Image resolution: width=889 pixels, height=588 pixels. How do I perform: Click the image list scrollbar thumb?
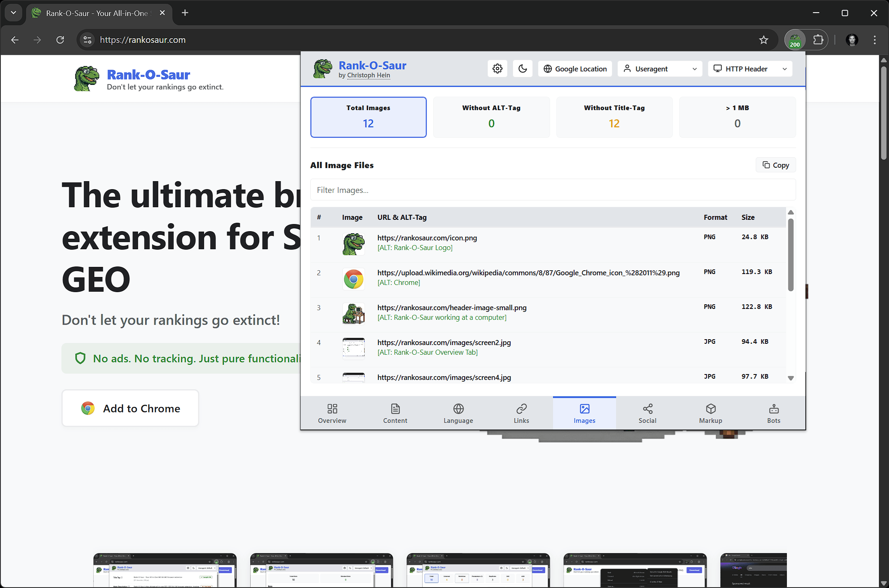pos(791,254)
